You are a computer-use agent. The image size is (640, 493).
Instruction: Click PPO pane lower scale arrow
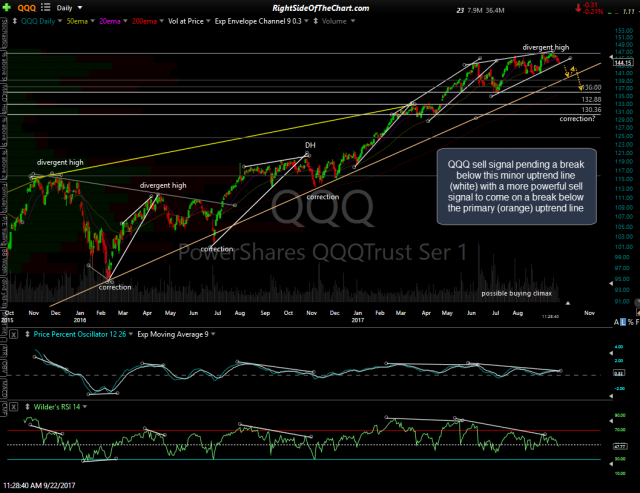click(x=611, y=396)
